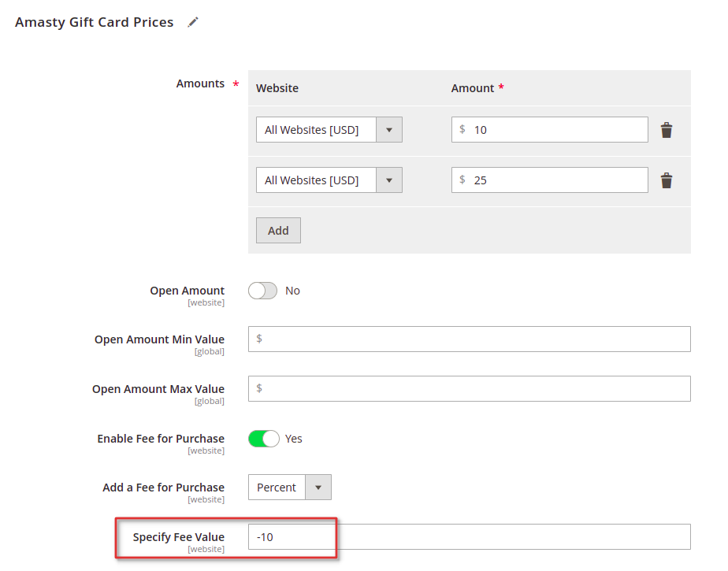Focus the Open Amount Max Value field
Viewport: 728px width, 571px height.
[470, 388]
